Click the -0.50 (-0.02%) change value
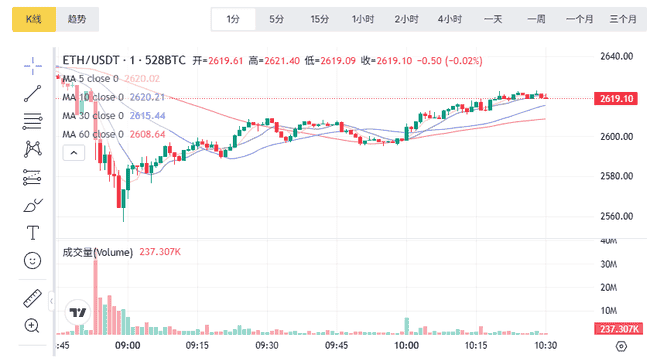 [x=449, y=61]
